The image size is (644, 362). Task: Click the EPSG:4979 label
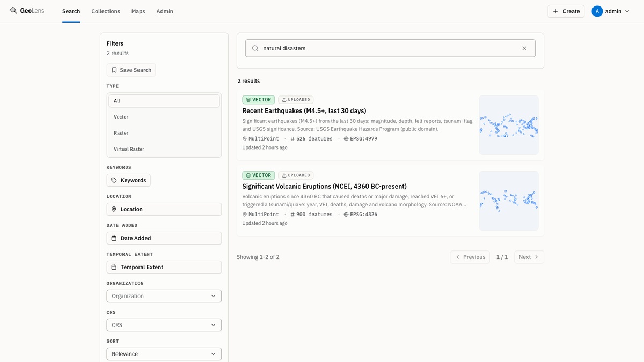pyautogui.click(x=361, y=139)
